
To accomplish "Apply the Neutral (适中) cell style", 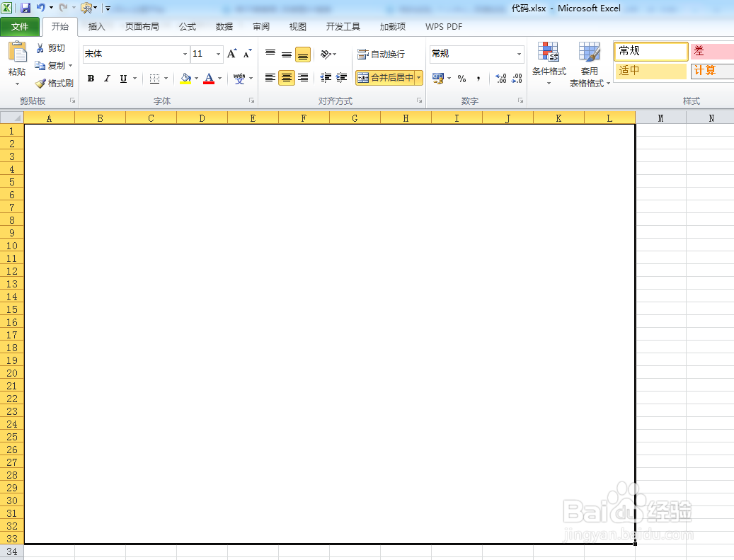I will [651, 71].
